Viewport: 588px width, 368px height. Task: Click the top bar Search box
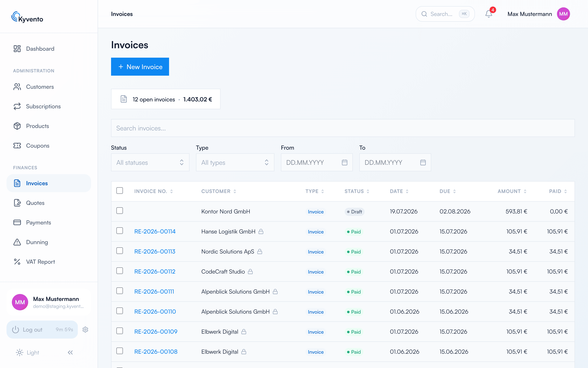(x=445, y=14)
